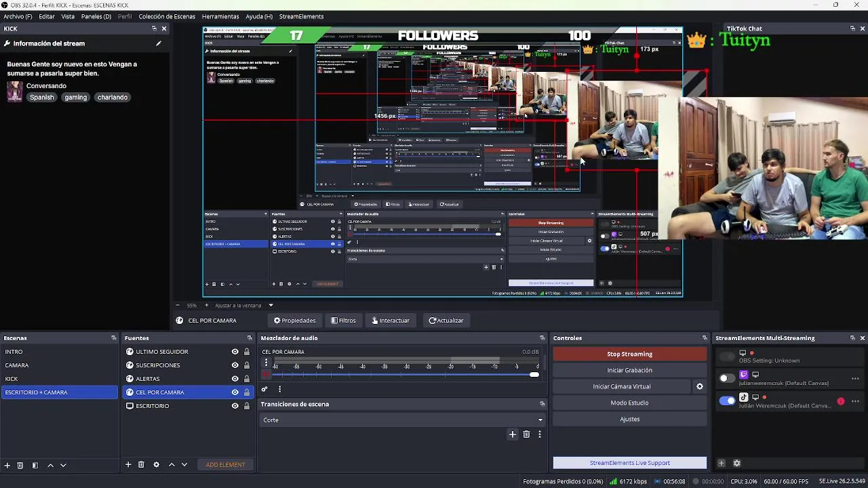The image size is (868, 488).
Task: Start recording with Iniciar Grabación
Action: (629, 370)
